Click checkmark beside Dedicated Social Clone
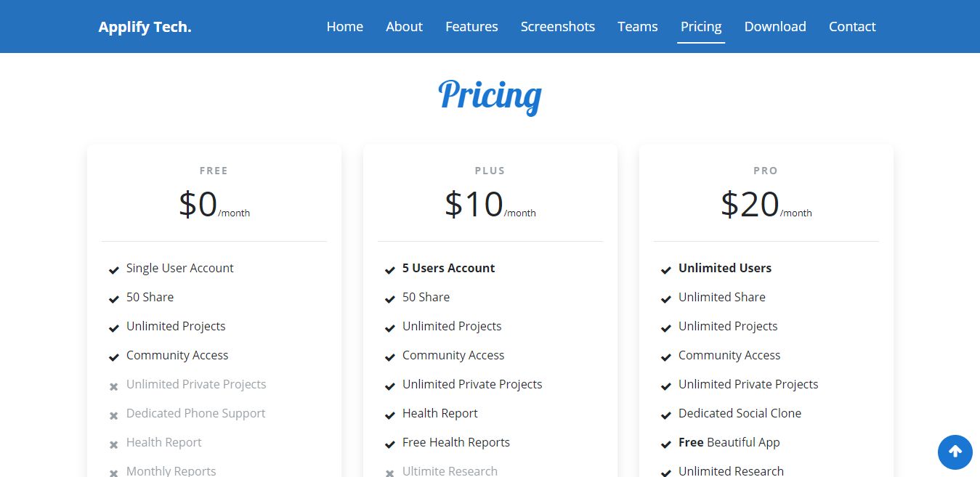 [x=666, y=415]
